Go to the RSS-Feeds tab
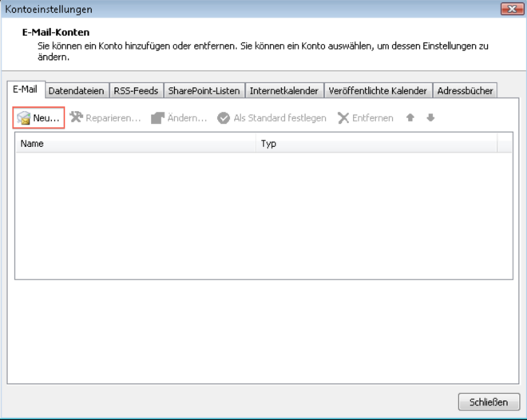 tap(135, 91)
